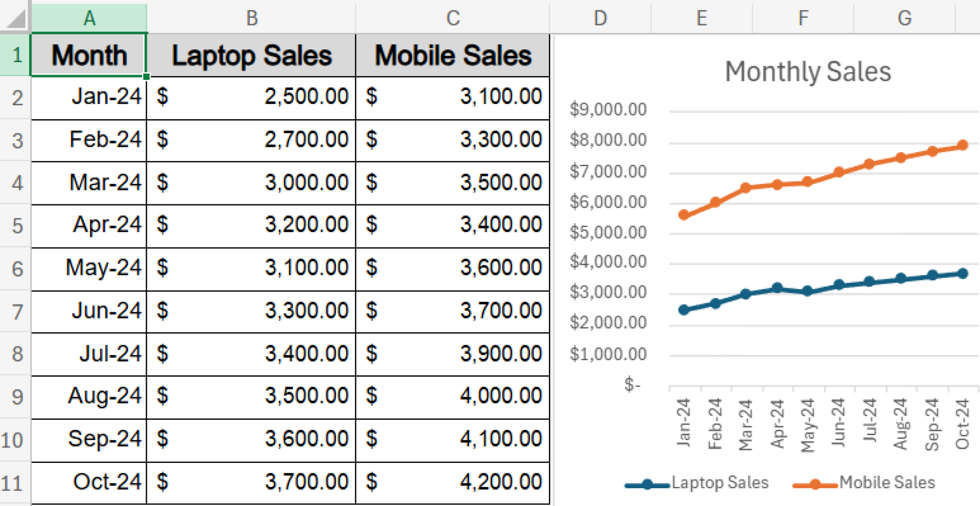Select column B header
This screenshot has height=506, width=980.
point(251,18)
